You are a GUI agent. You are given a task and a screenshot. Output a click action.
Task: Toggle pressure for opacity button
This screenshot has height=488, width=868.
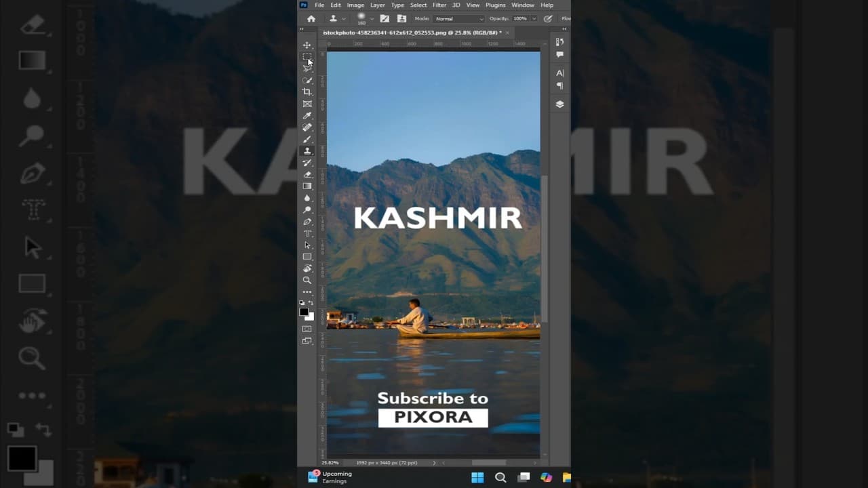[548, 19]
